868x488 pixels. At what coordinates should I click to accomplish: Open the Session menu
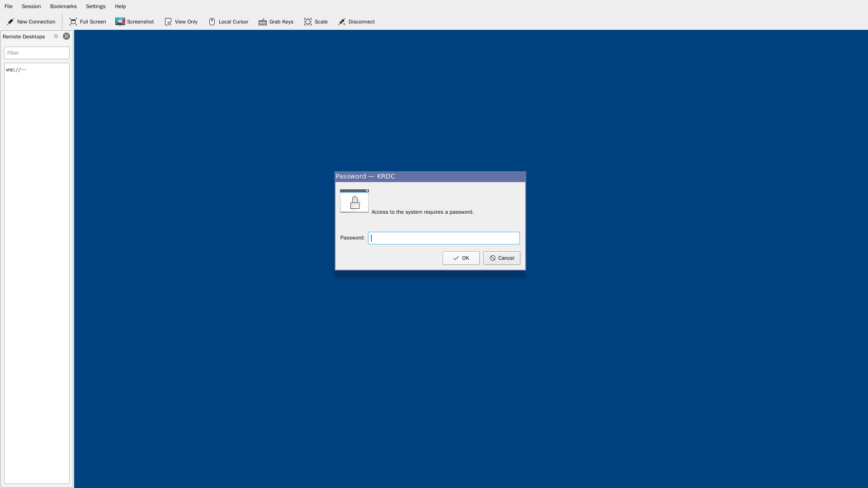tap(31, 6)
